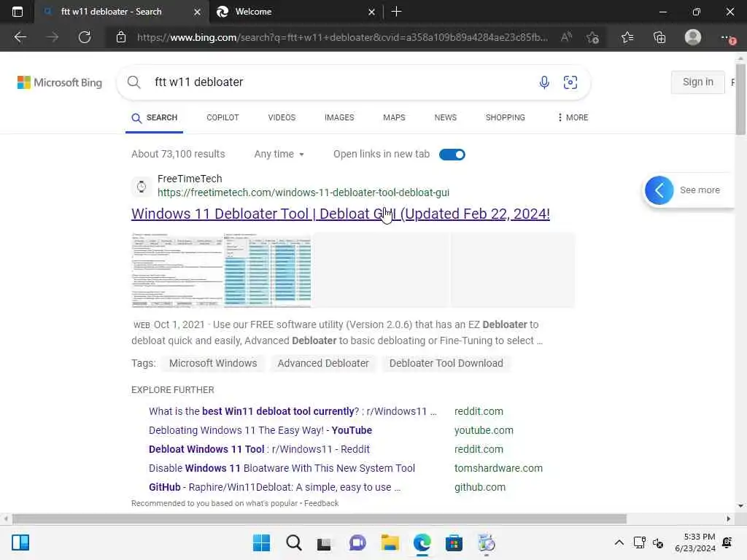This screenshot has width=747, height=560.
Task: Switch to the SHOPPING tab
Action: 505,117
